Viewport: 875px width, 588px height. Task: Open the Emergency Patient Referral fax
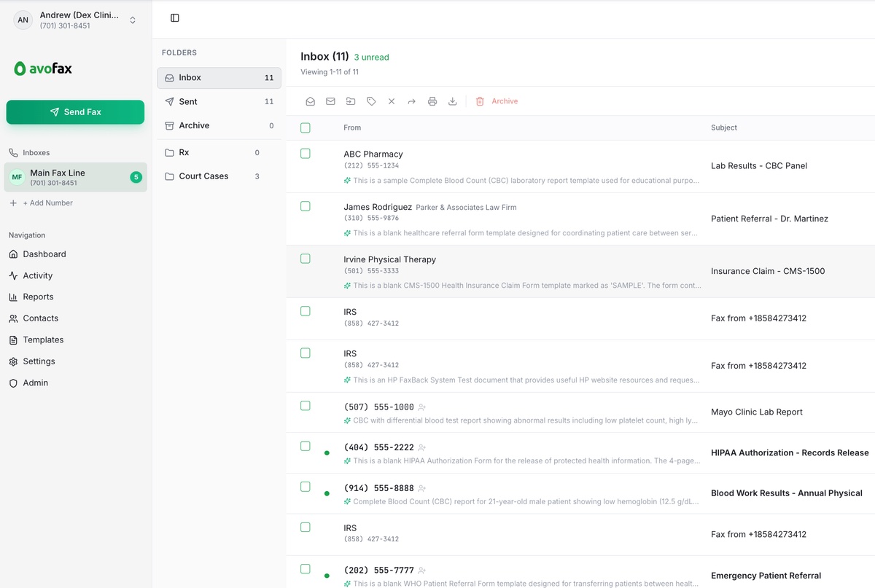pyautogui.click(x=766, y=576)
